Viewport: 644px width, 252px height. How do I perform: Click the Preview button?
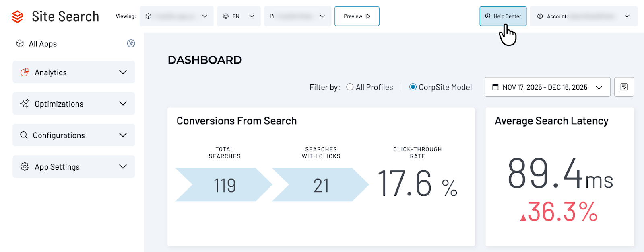(357, 16)
